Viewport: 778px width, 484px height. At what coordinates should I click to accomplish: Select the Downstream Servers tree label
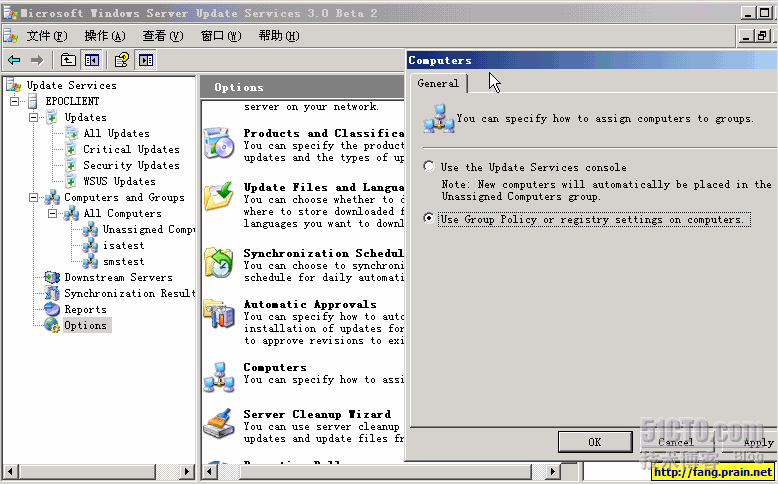118,277
